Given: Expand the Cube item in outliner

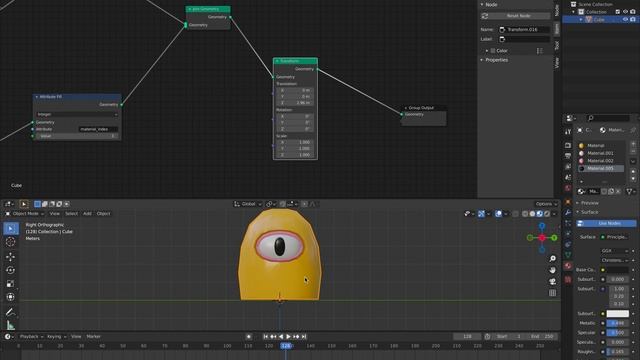Looking at the screenshot, I should click(x=581, y=20).
